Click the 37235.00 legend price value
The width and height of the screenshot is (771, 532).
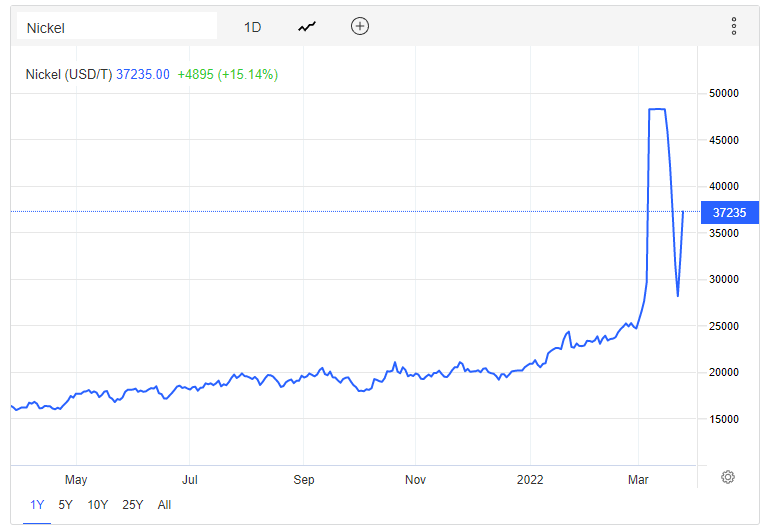pyautogui.click(x=143, y=74)
